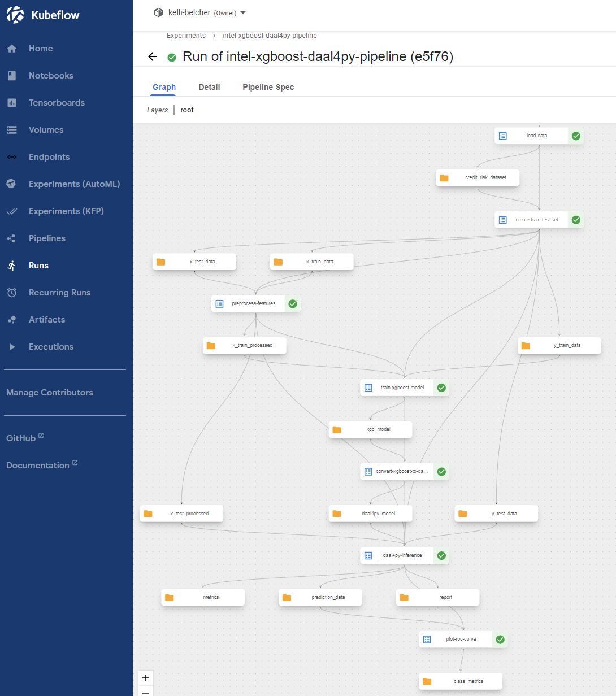Screen dimensions: 616x696
Task: Click the Kubeflow logo icon
Action: coord(15,15)
